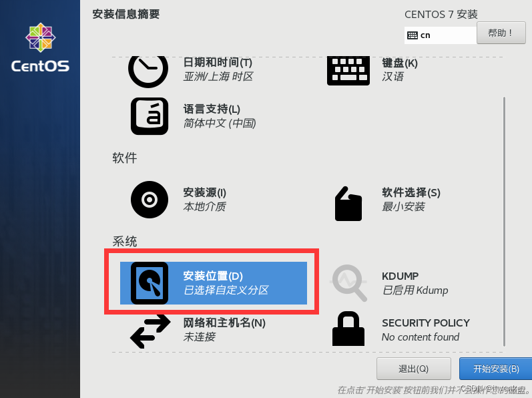Select 软件选择(S) label text
Image resolution: width=532 pixels, height=398 pixels.
click(411, 192)
